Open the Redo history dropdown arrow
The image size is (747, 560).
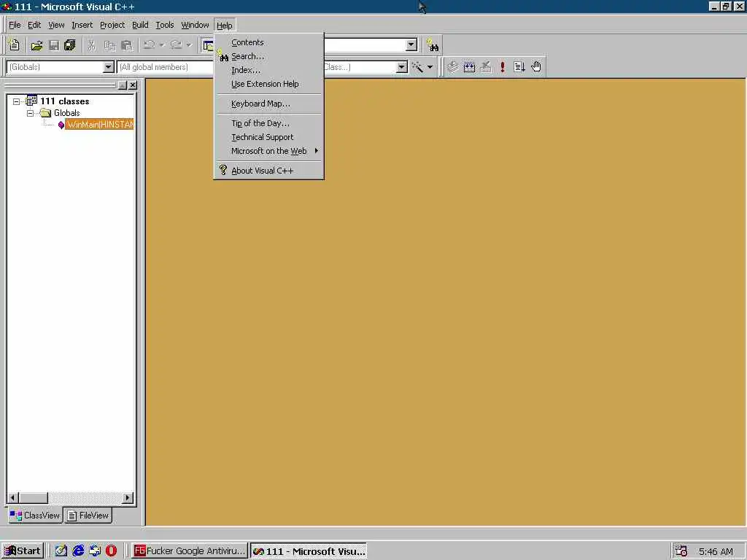pos(189,45)
